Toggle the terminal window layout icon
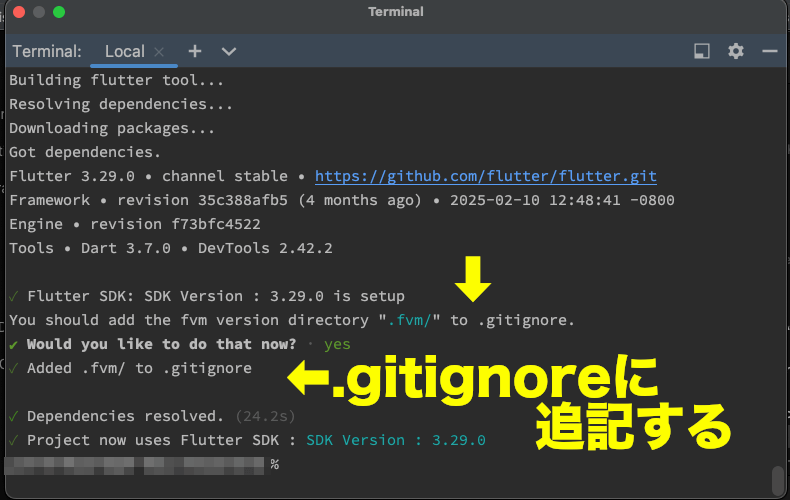 (x=701, y=51)
